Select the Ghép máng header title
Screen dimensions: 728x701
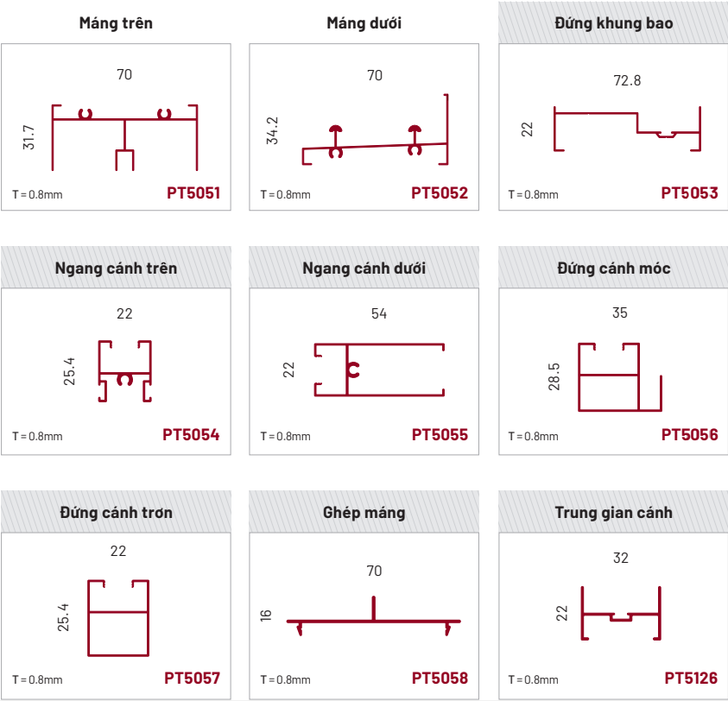[x=364, y=513]
